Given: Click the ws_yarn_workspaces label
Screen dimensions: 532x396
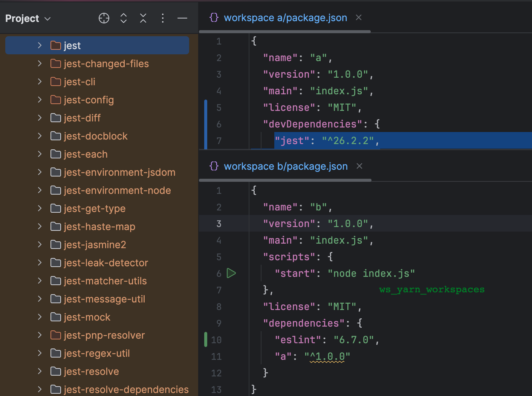Looking at the screenshot, I should click(x=432, y=289).
